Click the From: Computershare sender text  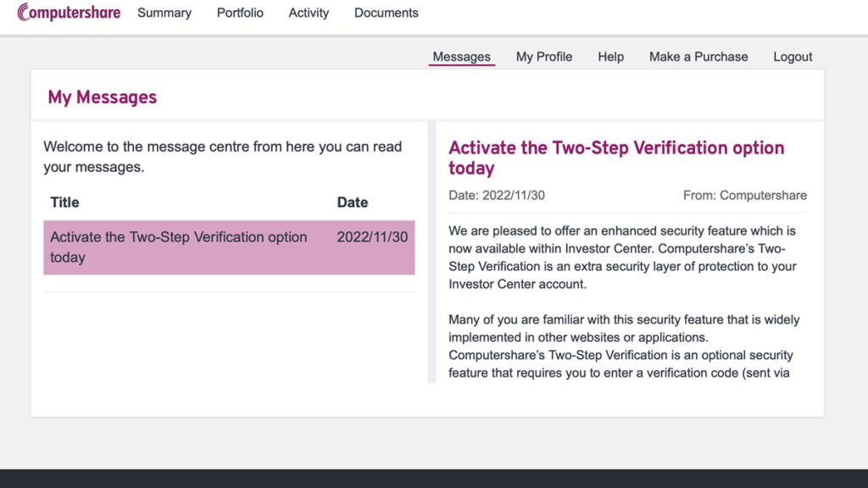pyautogui.click(x=744, y=196)
